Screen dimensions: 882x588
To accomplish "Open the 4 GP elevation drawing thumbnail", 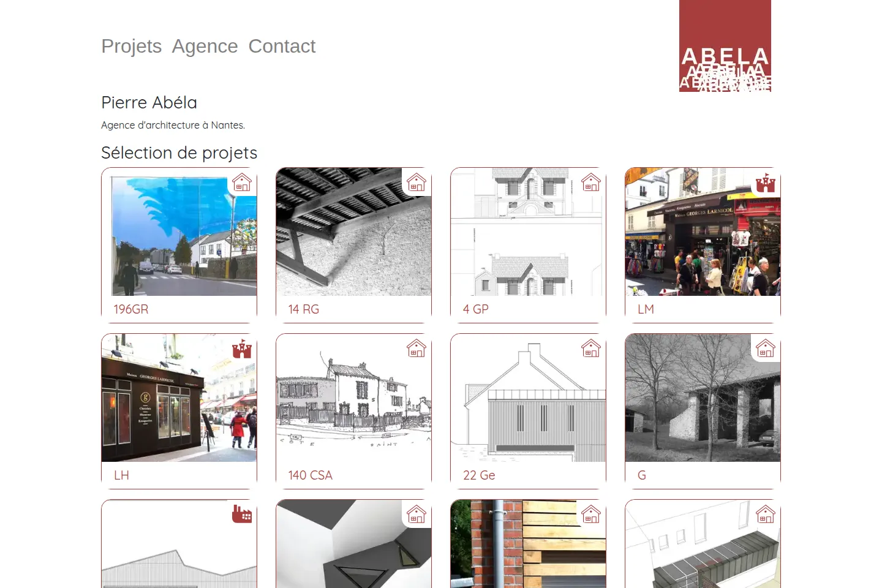I will (x=528, y=232).
